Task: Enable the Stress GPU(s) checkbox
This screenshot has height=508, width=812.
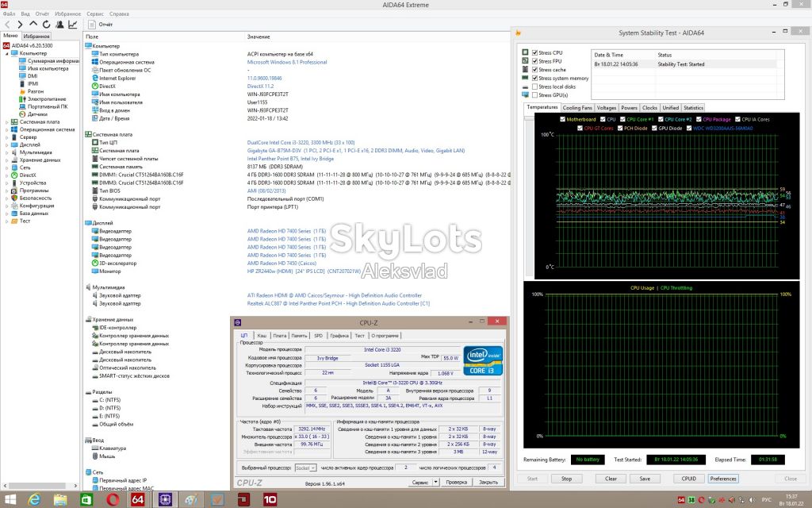Action: pyautogui.click(x=535, y=95)
